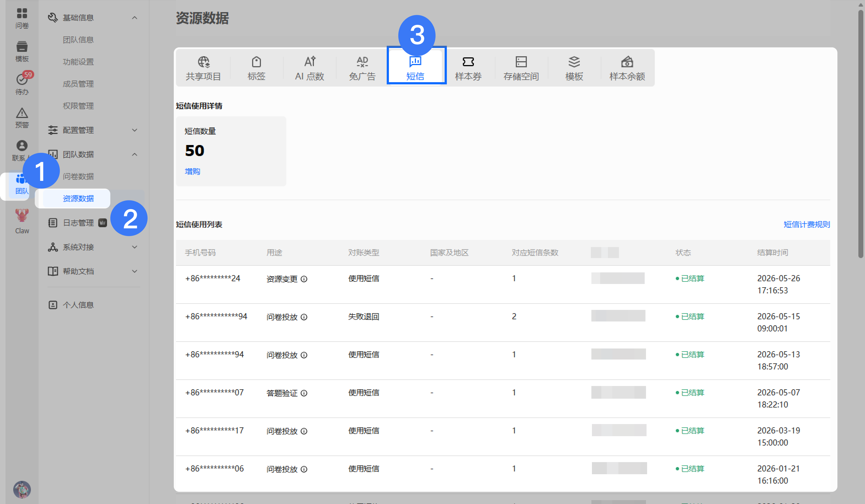Click the 免广告 AD icon
This screenshot has height=504, width=865.
click(362, 62)
